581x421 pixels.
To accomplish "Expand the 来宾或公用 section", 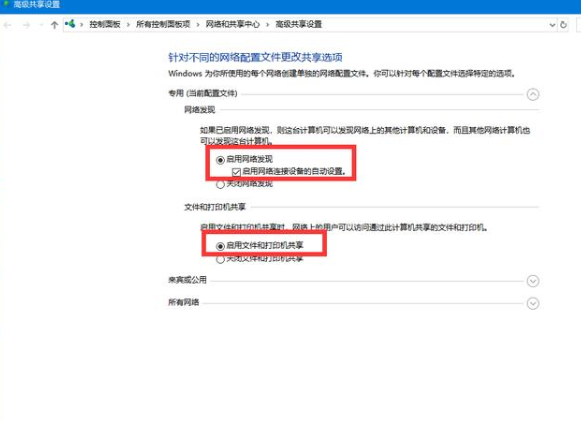I will point(533,281).
